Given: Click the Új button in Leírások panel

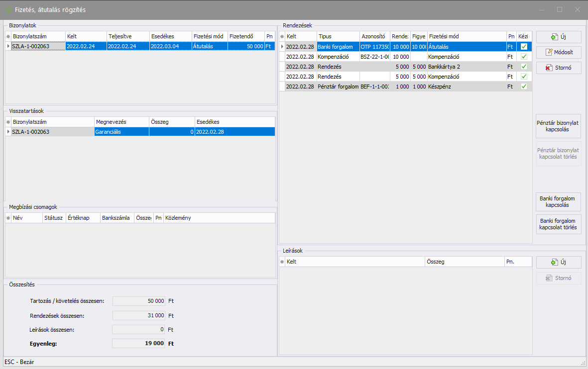Looking at the screenshot, I should (558, 262).
